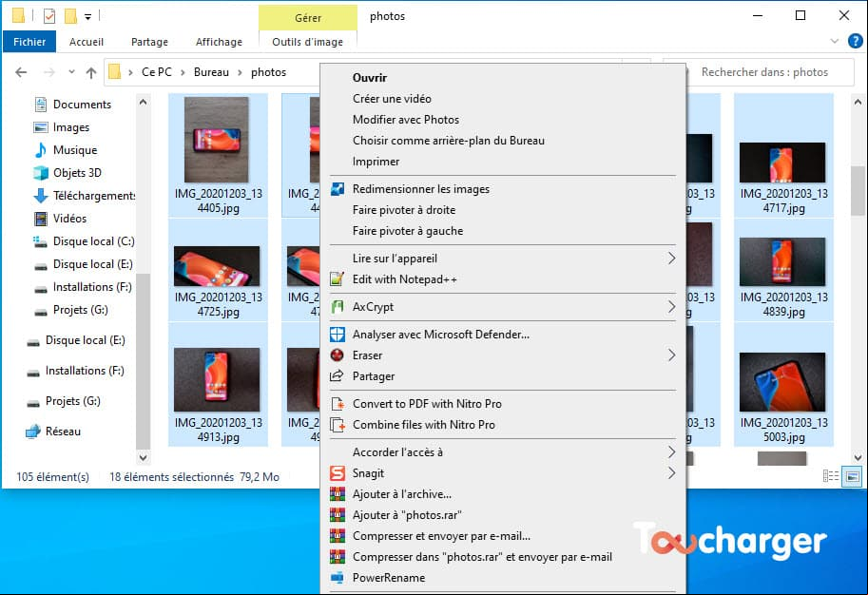Viewport: 868px width, 595px height.
Task: Select thumbnail IMG_20201203_134725.jpg
Action: pyautogui.click(x=218, y=270)
